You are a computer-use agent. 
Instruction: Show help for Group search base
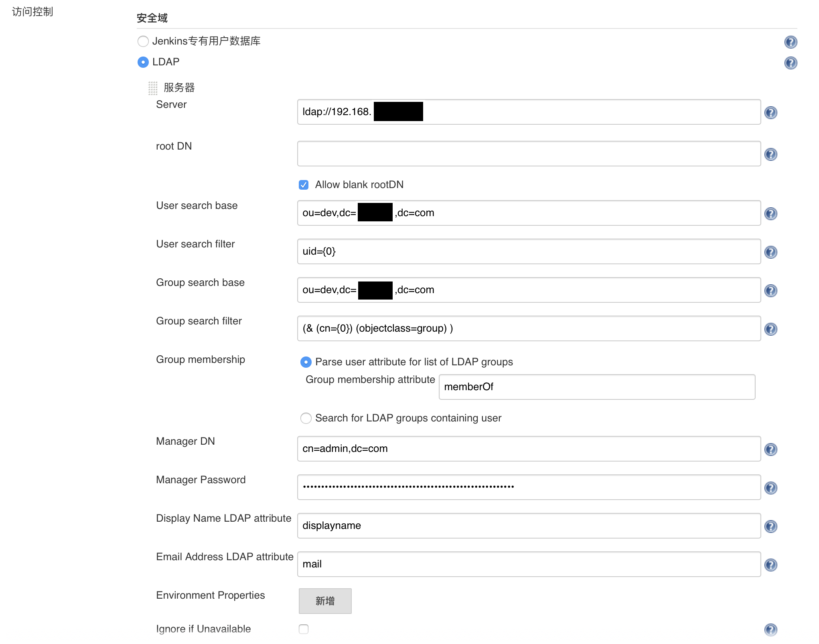click(770, 291)
